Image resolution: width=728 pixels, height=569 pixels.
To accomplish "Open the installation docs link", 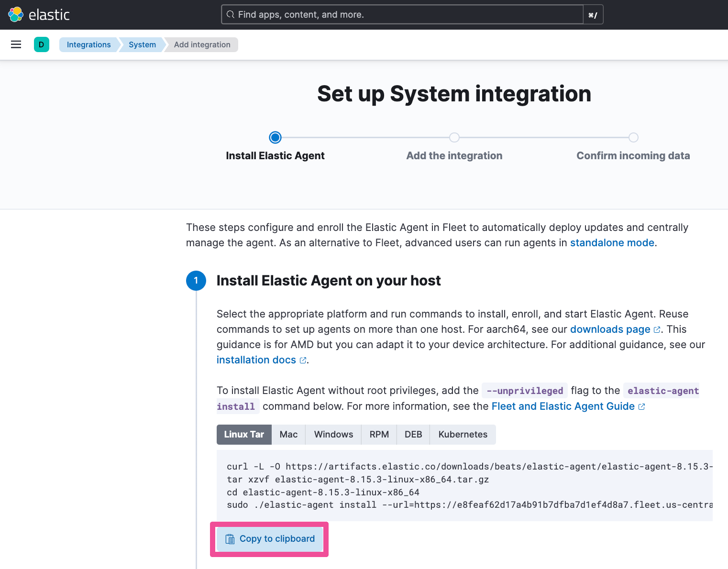I will (256, 360).
